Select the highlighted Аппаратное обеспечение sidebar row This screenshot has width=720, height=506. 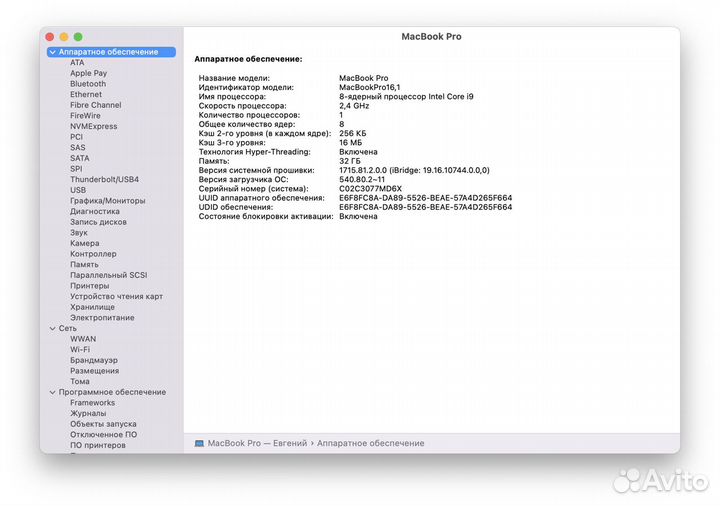point(111,52)
